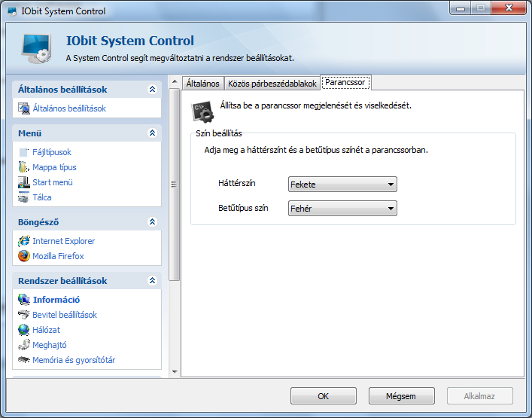Switch to the Általános tab
Screen dimensions: 532x418
coord(202,84)
